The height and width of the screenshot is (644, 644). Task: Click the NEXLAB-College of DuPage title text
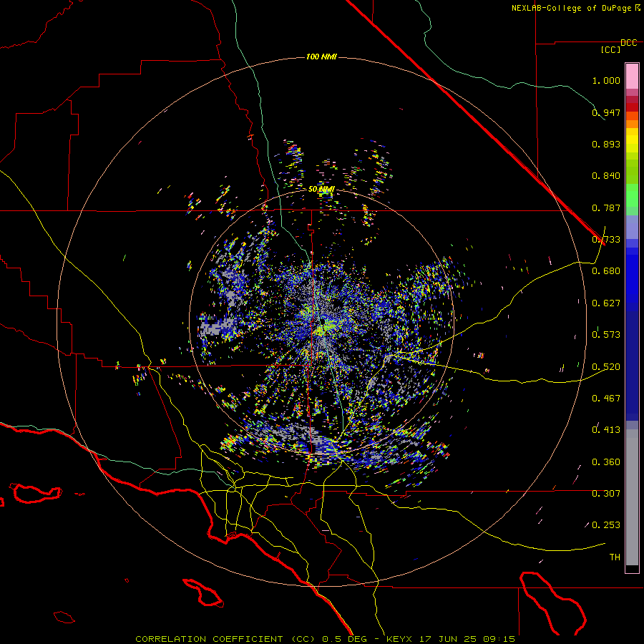pyautogui.click(x=571, y=8)
